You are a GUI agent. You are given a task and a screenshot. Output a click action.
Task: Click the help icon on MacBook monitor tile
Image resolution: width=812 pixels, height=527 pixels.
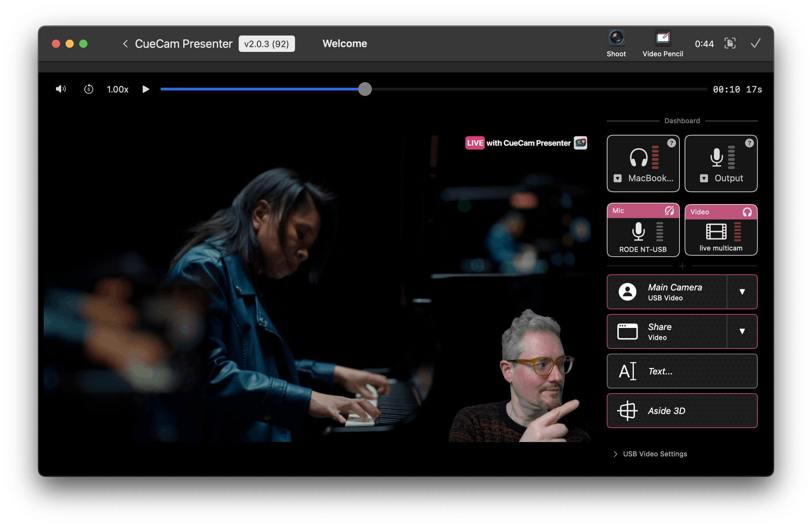(671, 143)
